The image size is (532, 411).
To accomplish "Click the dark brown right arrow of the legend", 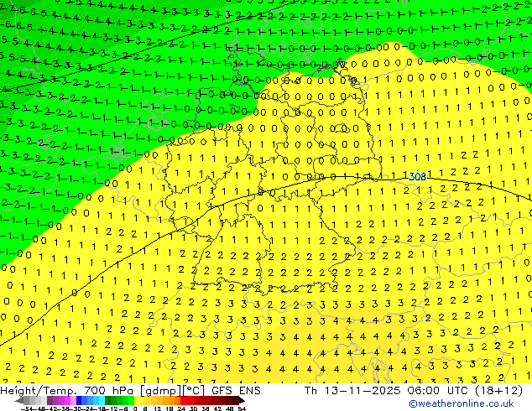I will 242,400.
